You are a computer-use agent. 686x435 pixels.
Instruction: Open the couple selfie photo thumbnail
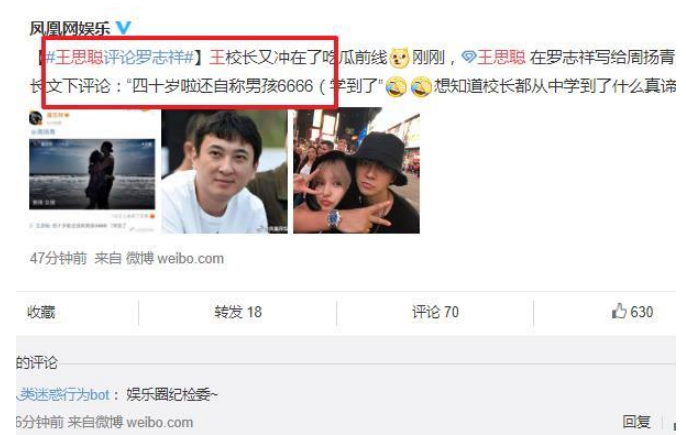356,171
